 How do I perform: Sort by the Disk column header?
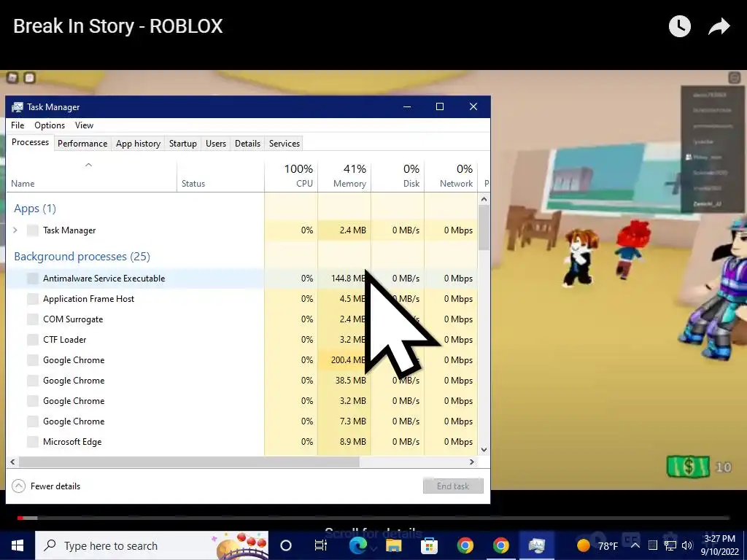pyautogui.click(x=398, y=176)
